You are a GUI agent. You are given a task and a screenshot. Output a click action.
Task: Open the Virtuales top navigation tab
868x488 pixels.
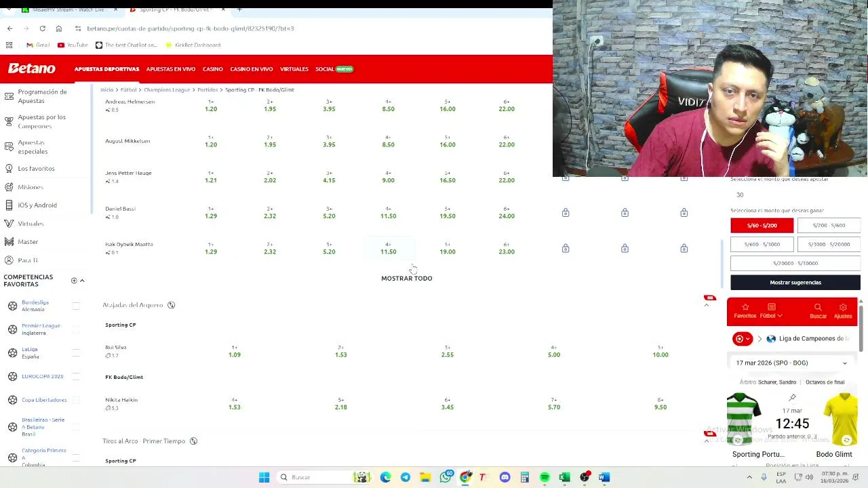coord(294,69)
